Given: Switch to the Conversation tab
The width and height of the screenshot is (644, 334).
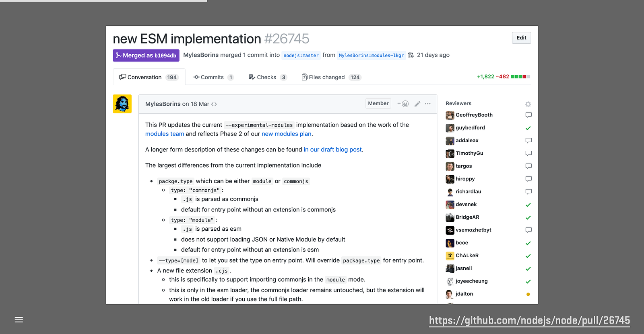Looking at the screenshot, I should (x=149, y=77).
